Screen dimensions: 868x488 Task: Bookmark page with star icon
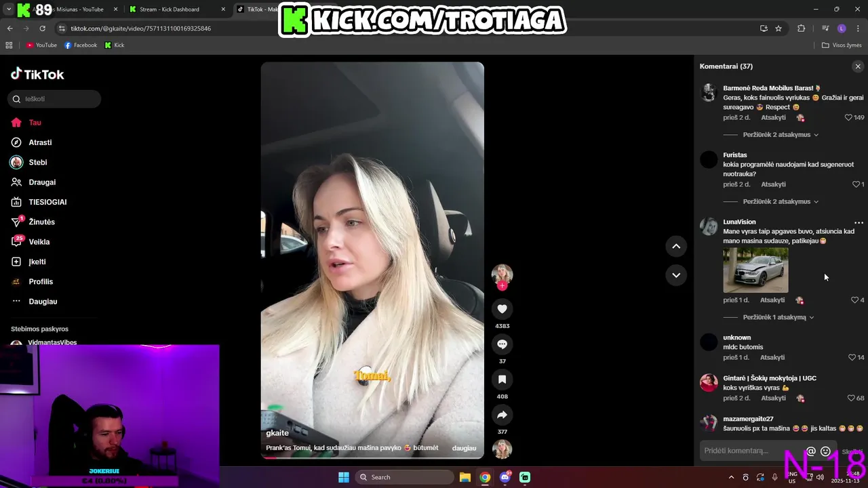pos(778,28)
